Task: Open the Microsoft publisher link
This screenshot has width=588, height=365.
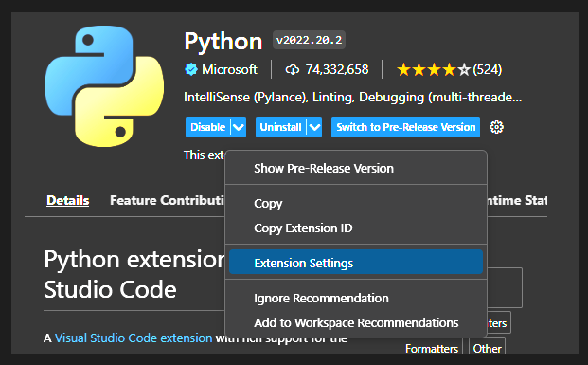Action: pos(229,69)
